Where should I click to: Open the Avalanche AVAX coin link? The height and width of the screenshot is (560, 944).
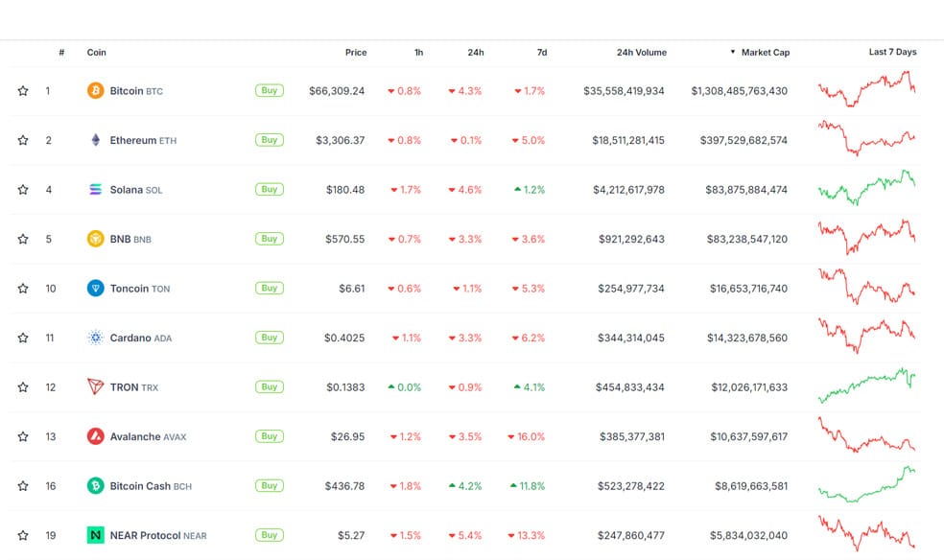click(x=148, y=436)
